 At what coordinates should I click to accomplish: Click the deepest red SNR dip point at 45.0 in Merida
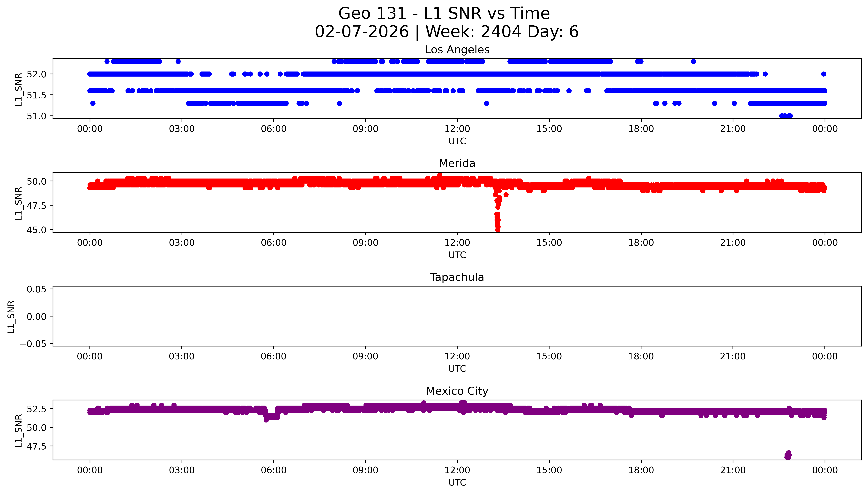(x=498, y=229)
